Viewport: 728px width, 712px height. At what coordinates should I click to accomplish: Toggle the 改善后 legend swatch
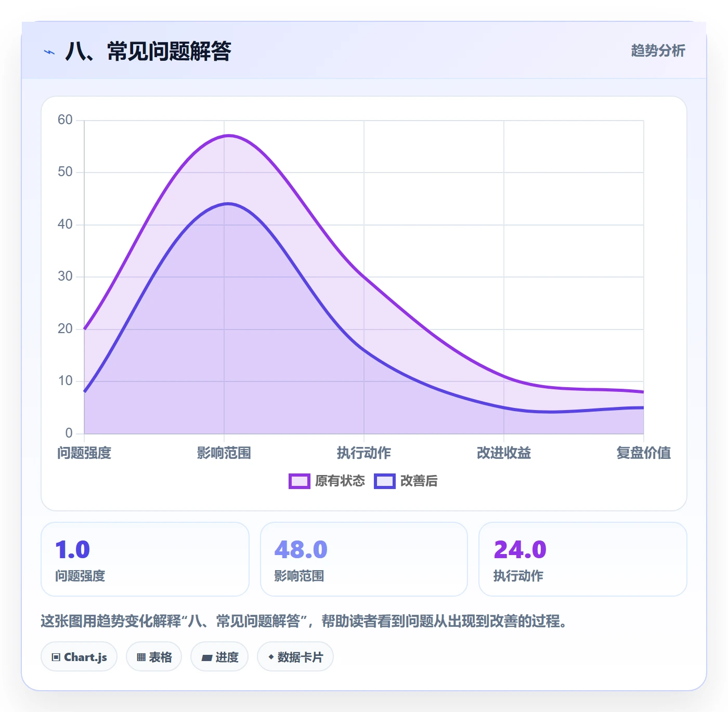[385, 481]
